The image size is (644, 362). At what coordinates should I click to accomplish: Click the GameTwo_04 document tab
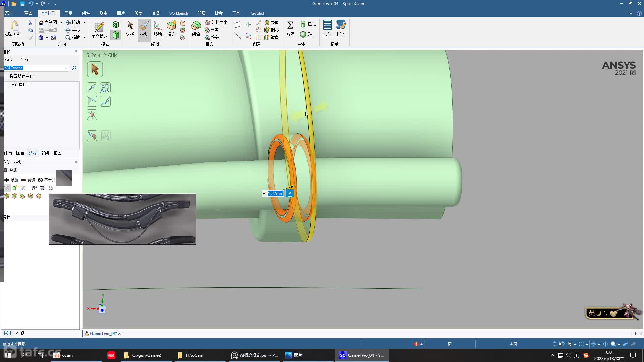[103, 333]
